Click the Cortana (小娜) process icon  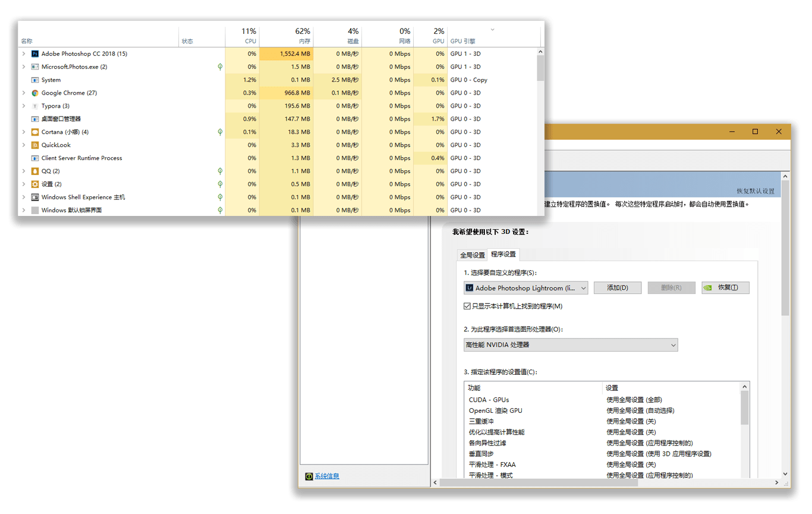pos(35,132)
